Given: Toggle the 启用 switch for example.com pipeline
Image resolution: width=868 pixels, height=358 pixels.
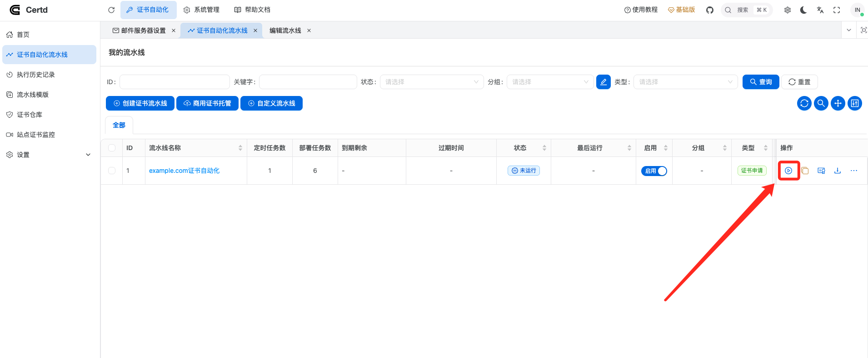Looking at the screenshot, I should coord(654,171).
